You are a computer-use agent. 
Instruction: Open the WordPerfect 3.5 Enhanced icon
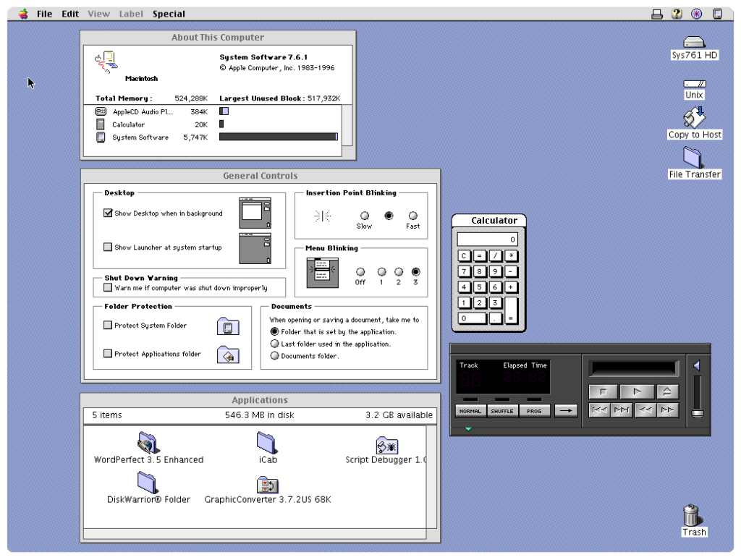tap(148, 442)
